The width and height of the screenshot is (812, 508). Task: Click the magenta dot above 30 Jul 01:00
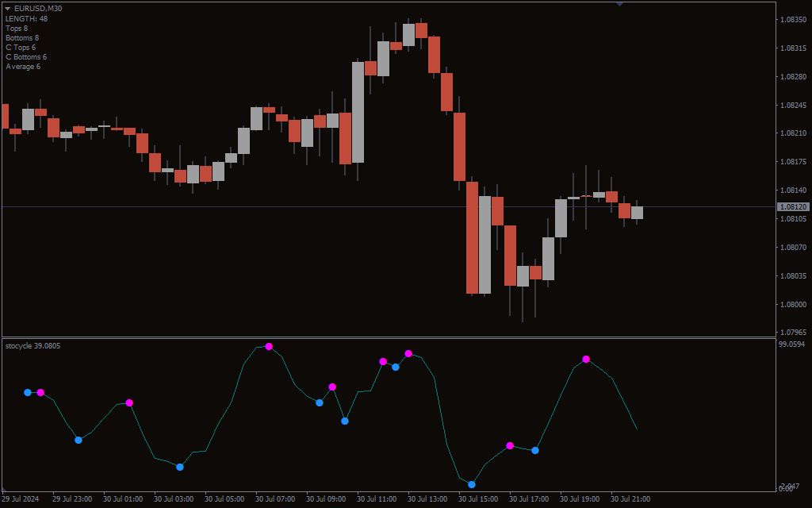point(129,402)
